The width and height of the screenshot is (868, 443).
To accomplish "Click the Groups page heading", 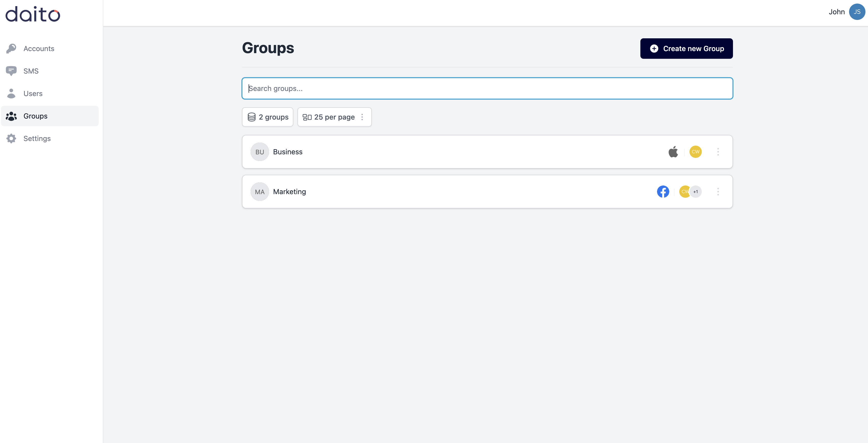I will point(268,48).
